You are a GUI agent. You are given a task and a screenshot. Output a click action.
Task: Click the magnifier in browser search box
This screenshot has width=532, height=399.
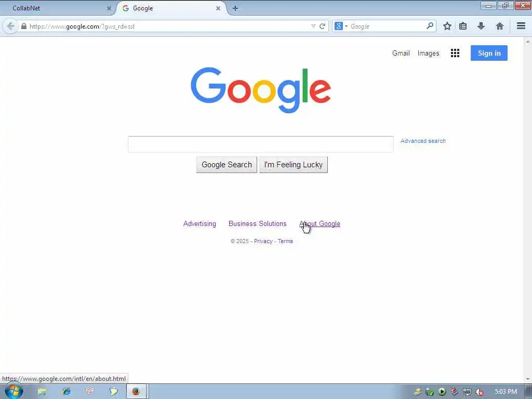tap(430, 26)
